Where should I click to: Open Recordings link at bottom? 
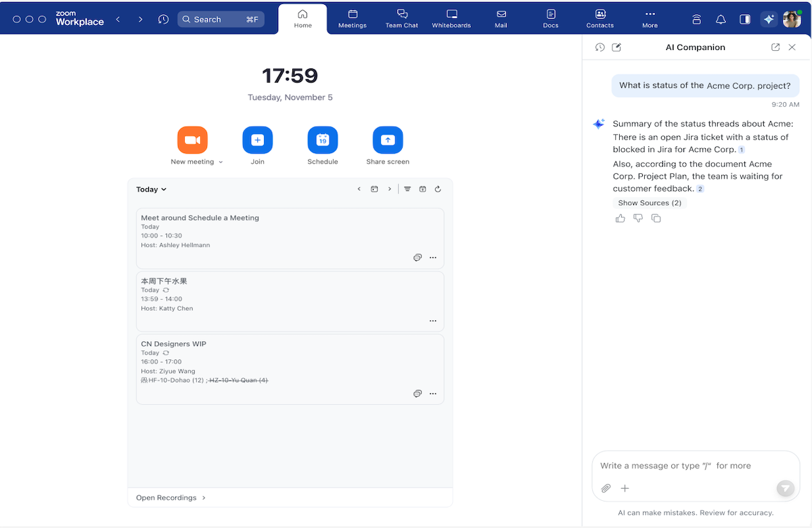(171, 498)
